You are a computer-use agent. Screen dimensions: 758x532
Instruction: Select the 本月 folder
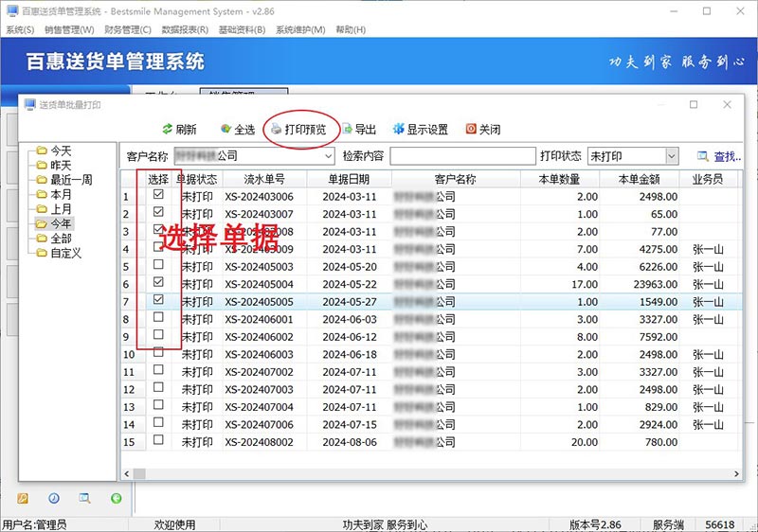coord(54,195)
